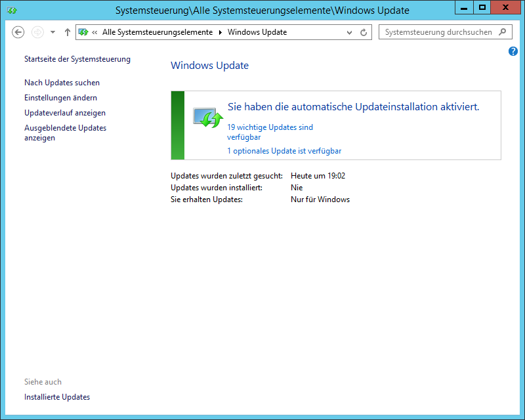Open the address bar history dropdown
The width and height of the screenshot is (525, 420).
349,33
